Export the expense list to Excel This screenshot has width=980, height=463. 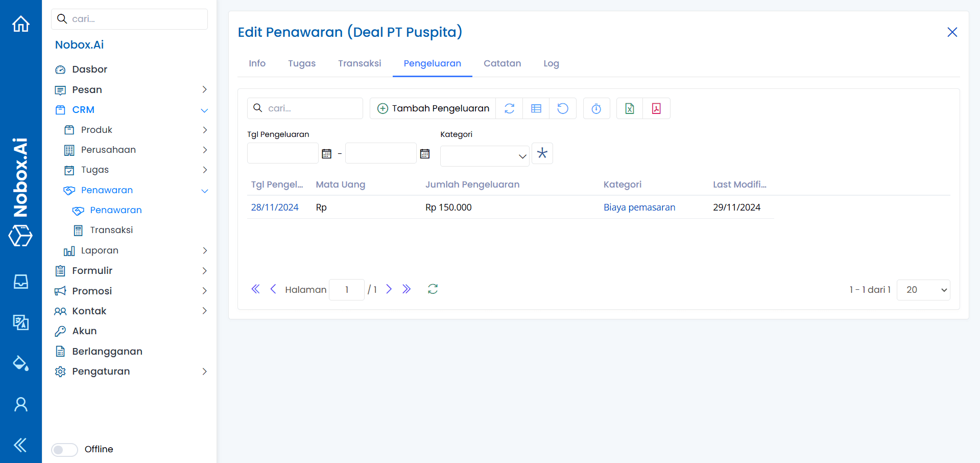point(629,108)
